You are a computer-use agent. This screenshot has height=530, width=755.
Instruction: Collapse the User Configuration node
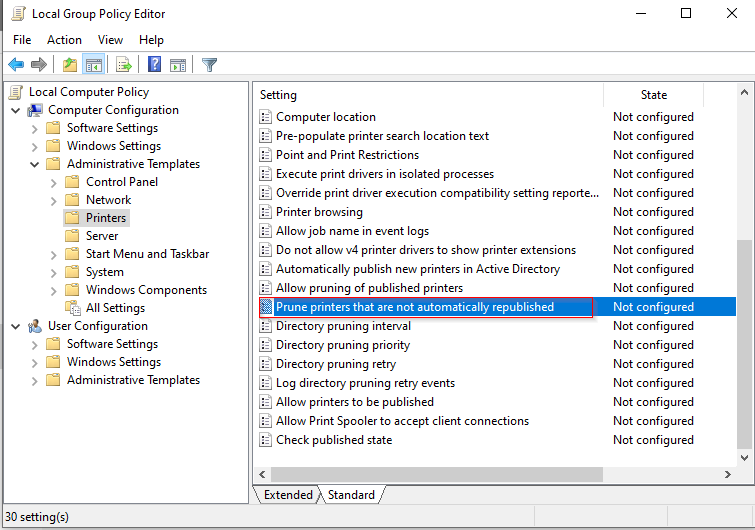point(16,326)
